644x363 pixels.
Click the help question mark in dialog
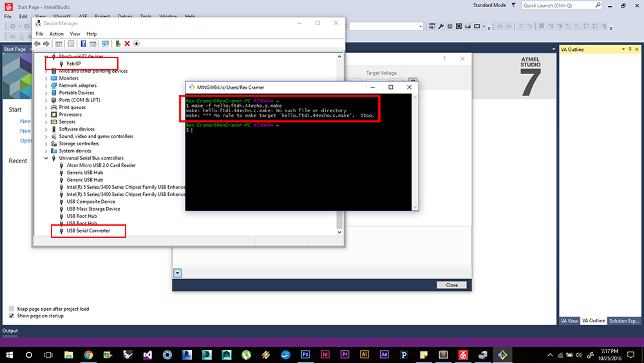[444, 59]
